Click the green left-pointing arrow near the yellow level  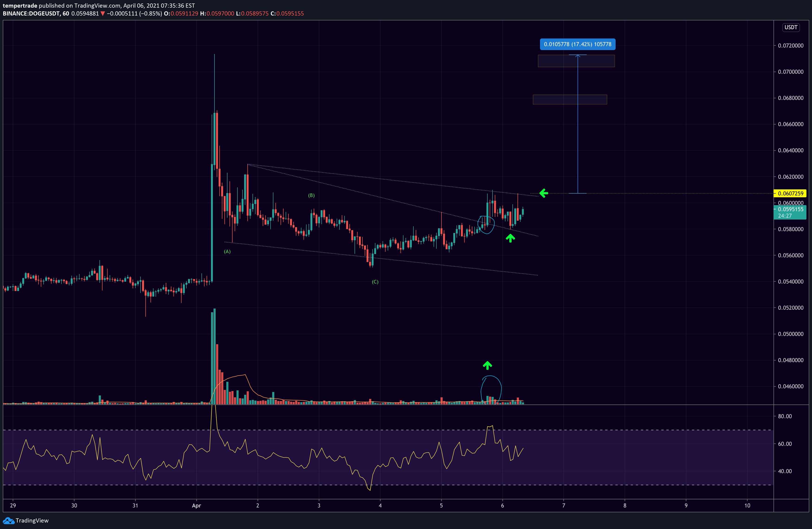[x=543, y=193]
